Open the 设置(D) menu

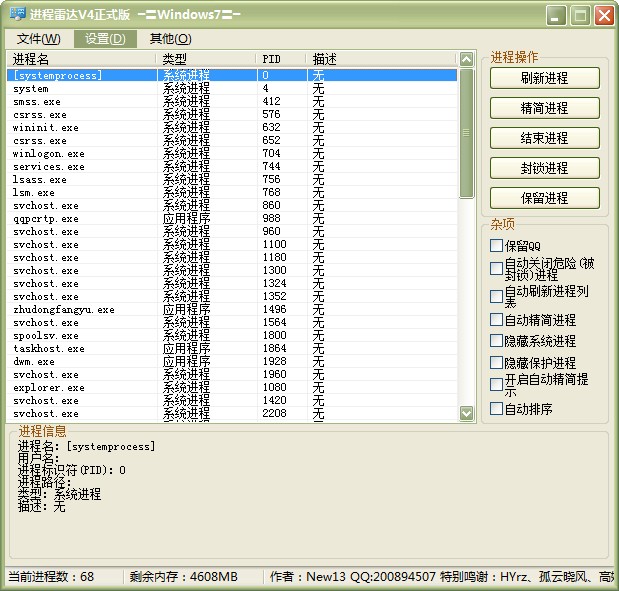point(105,39)
